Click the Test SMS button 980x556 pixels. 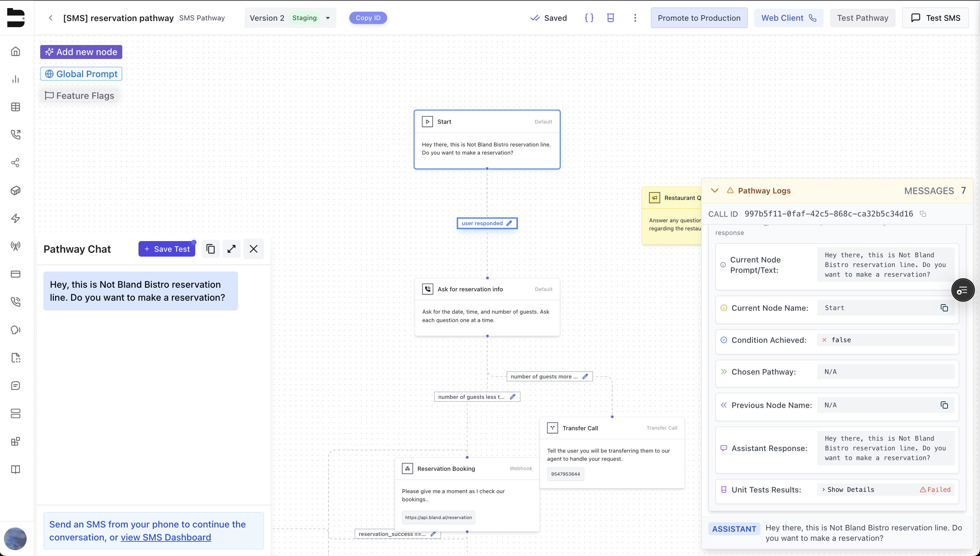(x=935, y=18)
